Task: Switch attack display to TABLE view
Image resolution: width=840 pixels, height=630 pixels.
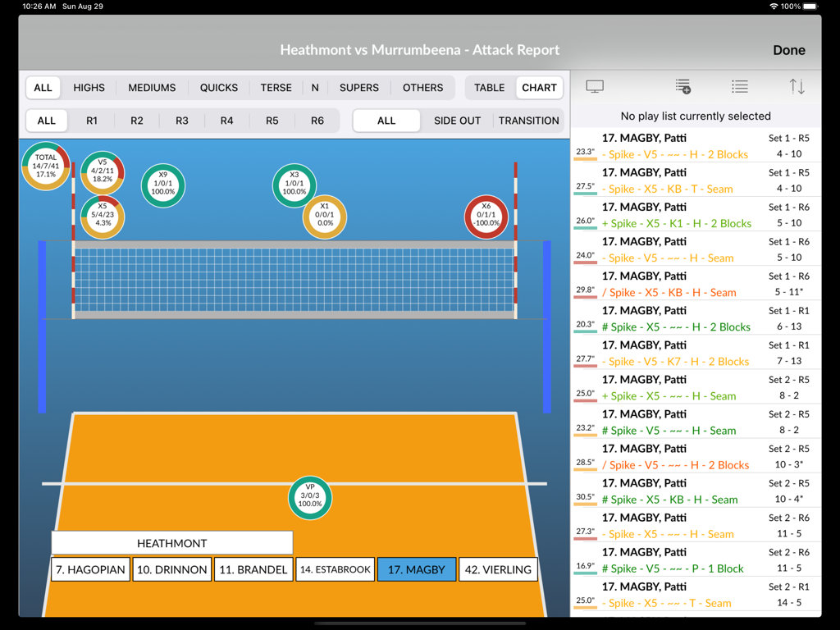Action: point(488,87)
